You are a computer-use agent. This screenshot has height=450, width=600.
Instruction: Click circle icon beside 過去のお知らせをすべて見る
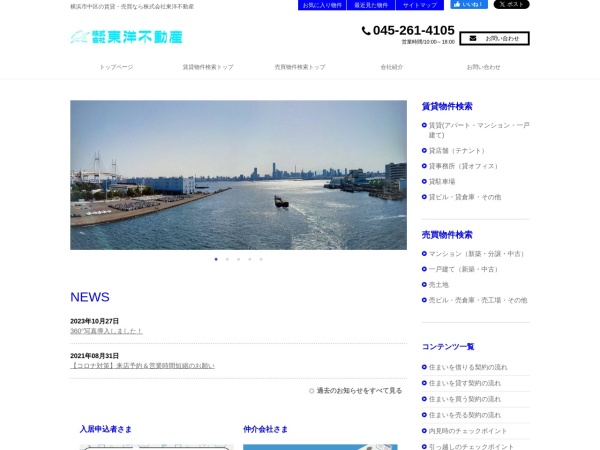pos(311,391)
